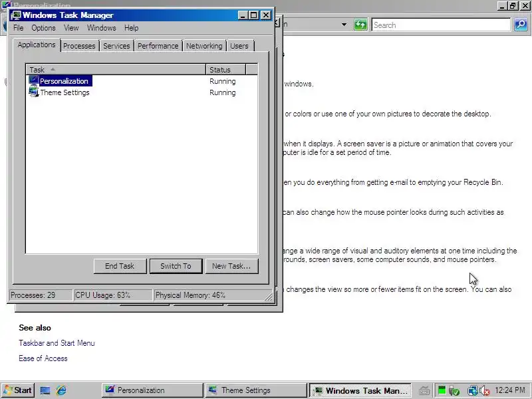Click the Task Manager resize grip
The width and height of the screenshot is (532, 399).
click(269, 297)
